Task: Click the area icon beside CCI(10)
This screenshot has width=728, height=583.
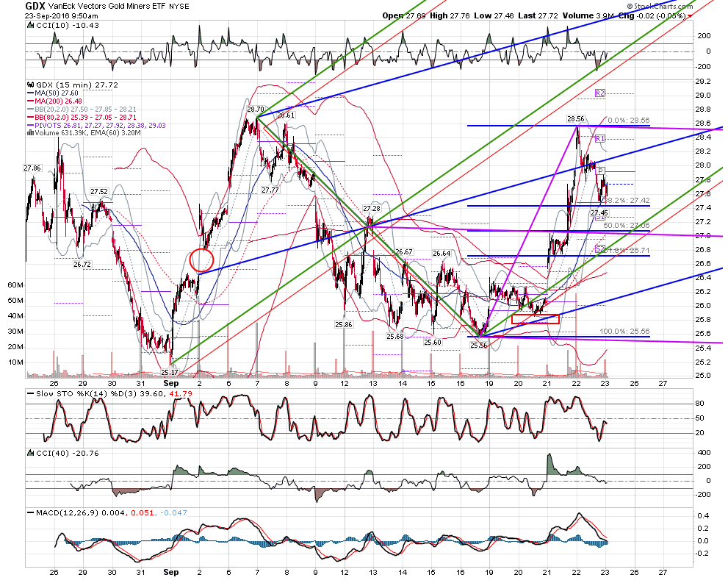Action: point(31,25)
